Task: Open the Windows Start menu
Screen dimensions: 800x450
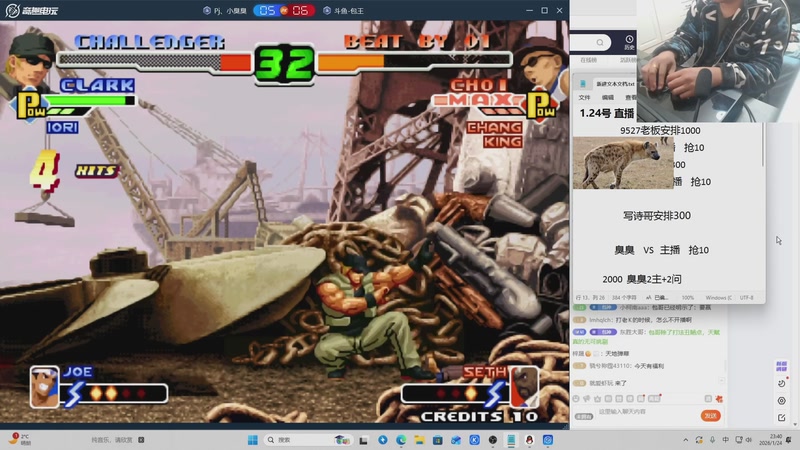Action: click(x=253, y=440)
